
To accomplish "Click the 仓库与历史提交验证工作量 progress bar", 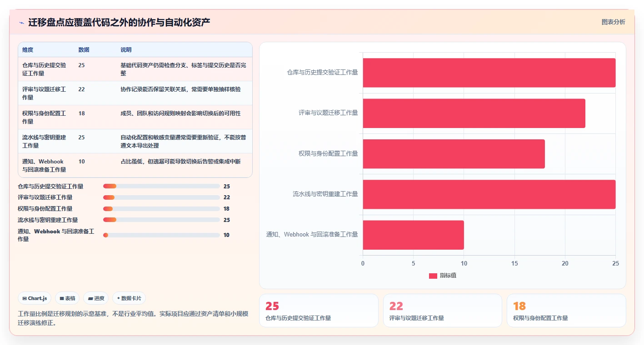I will coord(161,186).
